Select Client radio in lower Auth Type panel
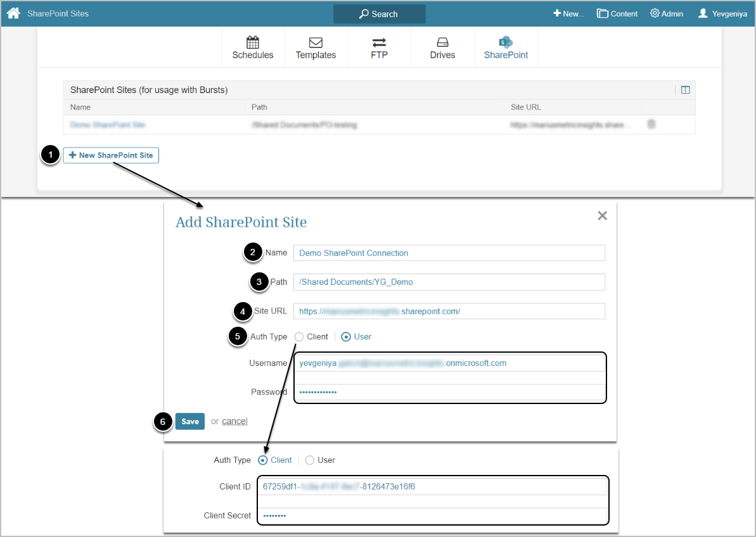756x537 pixels. pos(263,460)
